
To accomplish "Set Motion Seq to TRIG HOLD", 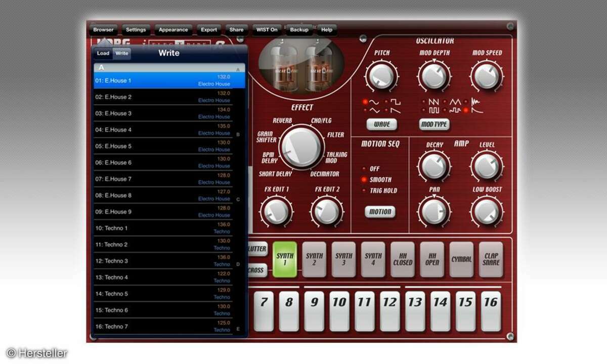I will coord(379,191).
